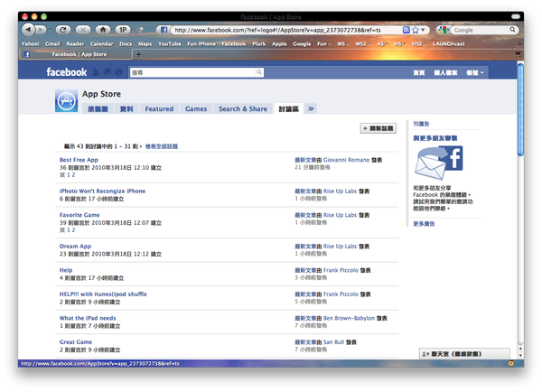Open a new tab with the plus button
This screenshot has height=392, width=542.
(138, 54)
